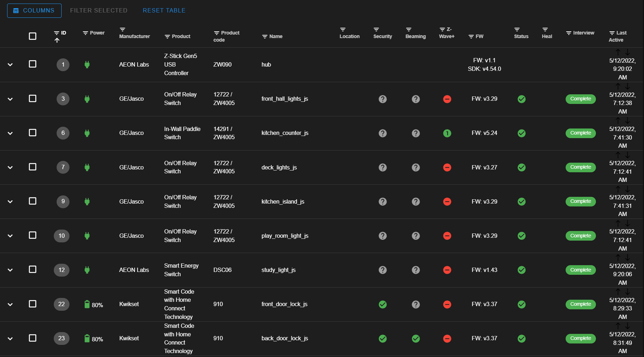Screen dimensions: 644x357
Task: Reset the table layout
Action: [x=164, y=11]
